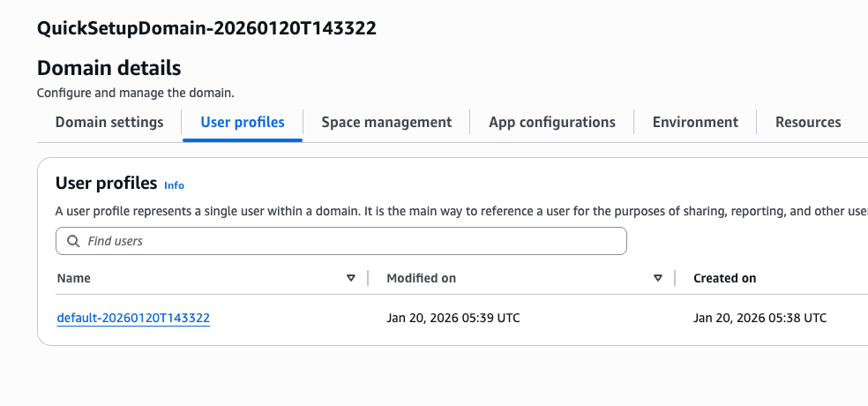Switch to the Resources tab
Screen dimensions: 868x406
click(x=808, y=123)
